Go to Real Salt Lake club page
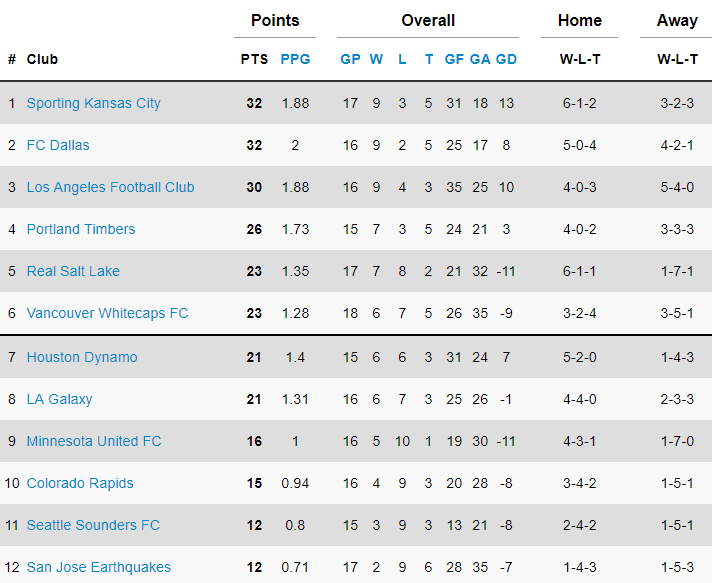The height and width of the screenshot is (583, 712). click(x=73, y=271)
